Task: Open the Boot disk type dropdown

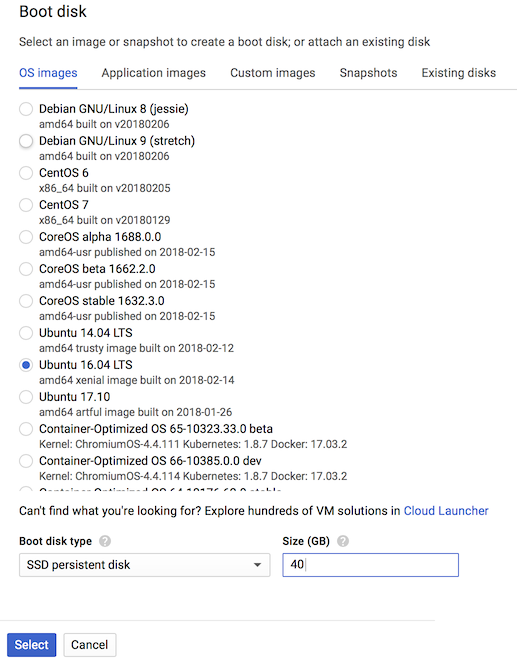Action: 144,565
